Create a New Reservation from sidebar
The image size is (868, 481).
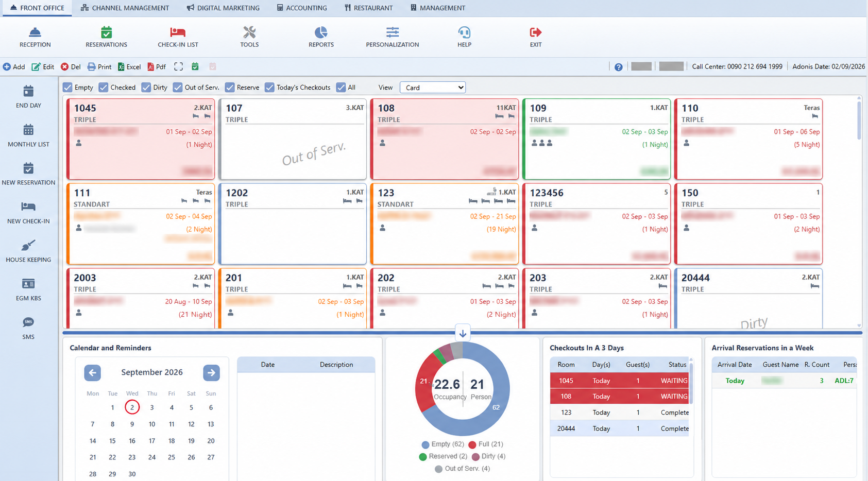pos(28,174)
